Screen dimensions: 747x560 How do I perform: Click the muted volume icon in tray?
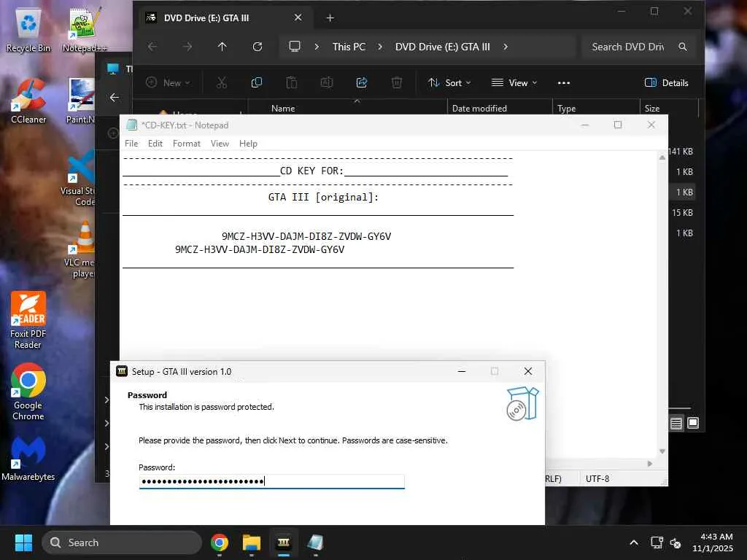point(676,542)
